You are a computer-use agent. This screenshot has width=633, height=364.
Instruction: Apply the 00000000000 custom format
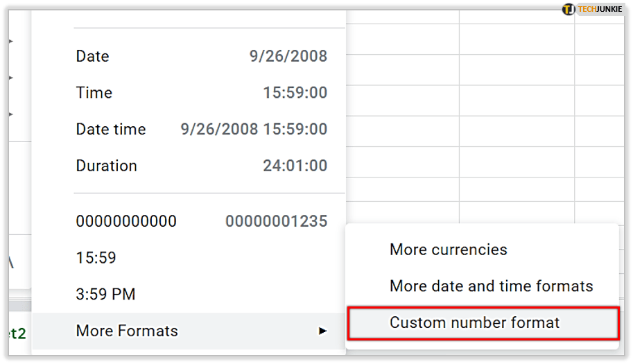click(x=126, y=221)
